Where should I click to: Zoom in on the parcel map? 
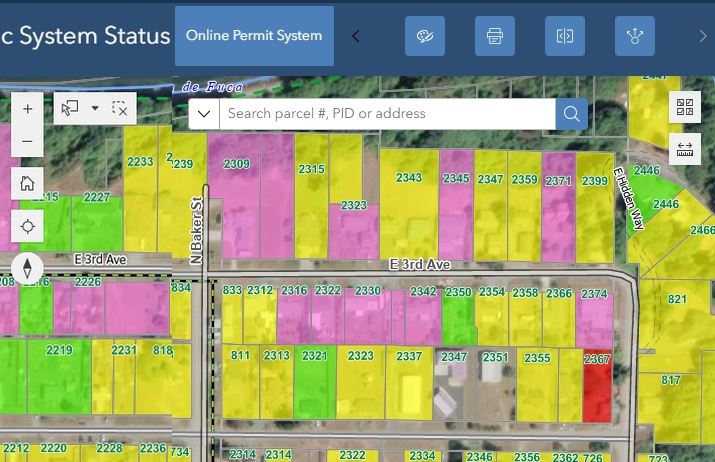click(27, 109)
